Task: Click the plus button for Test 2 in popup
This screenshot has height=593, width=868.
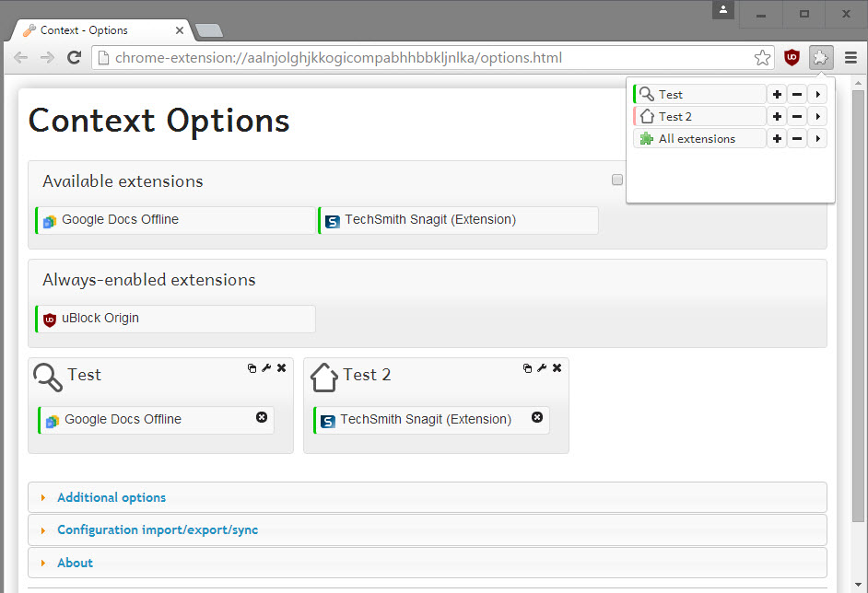Action: [777, 117]
